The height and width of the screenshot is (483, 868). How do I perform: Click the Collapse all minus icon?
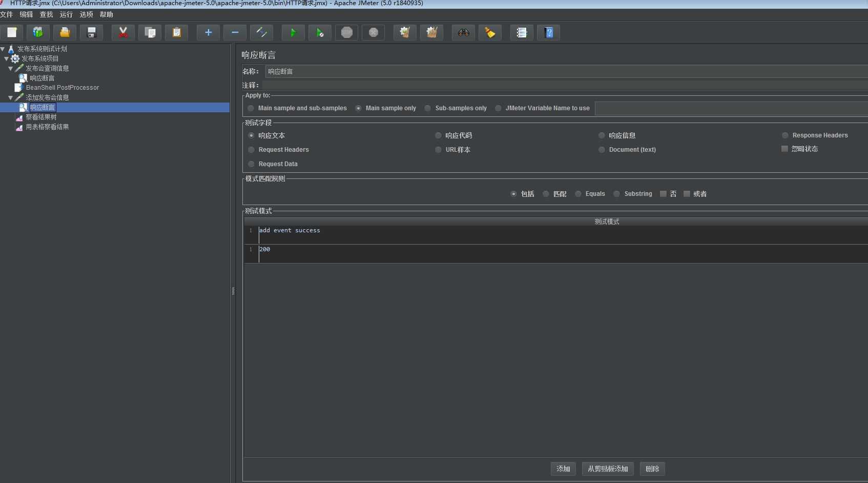coord(235,32)
